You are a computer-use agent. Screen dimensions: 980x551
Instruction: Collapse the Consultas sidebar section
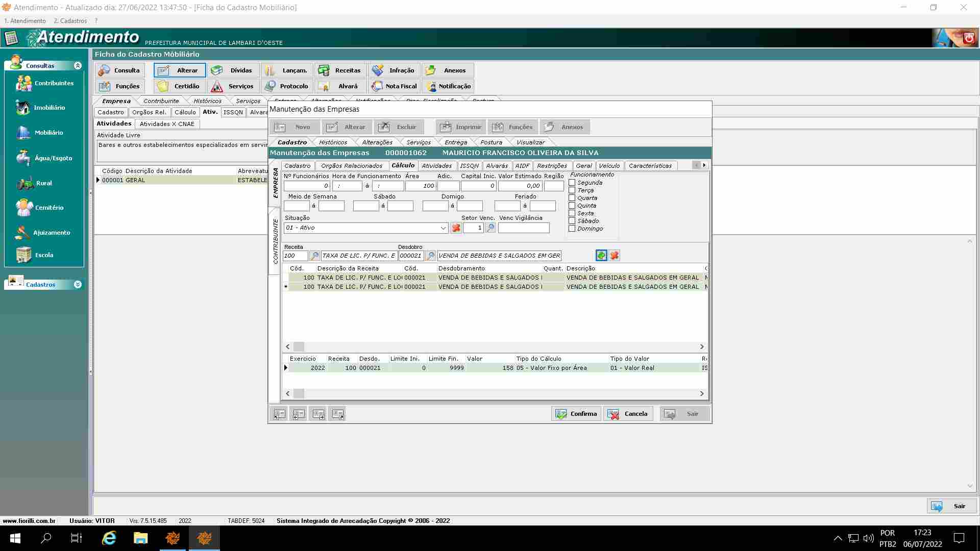click(x=78, y=66)
